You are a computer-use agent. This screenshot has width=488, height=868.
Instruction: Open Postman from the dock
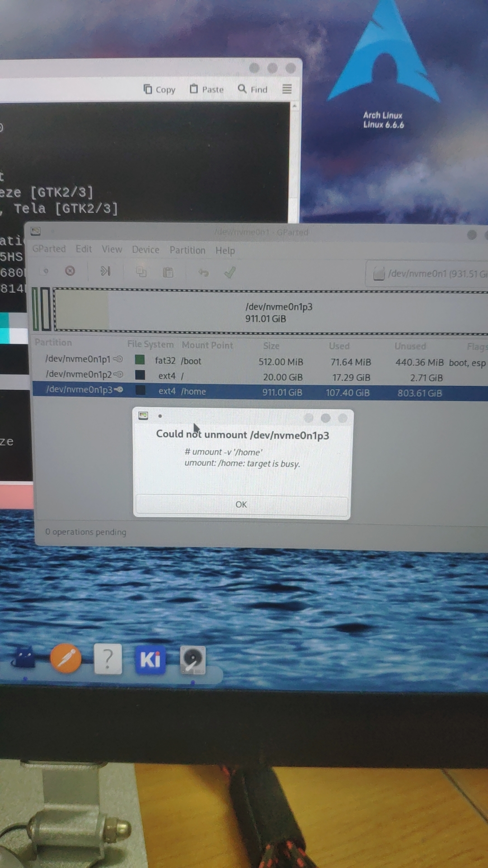tap(66, 658)
